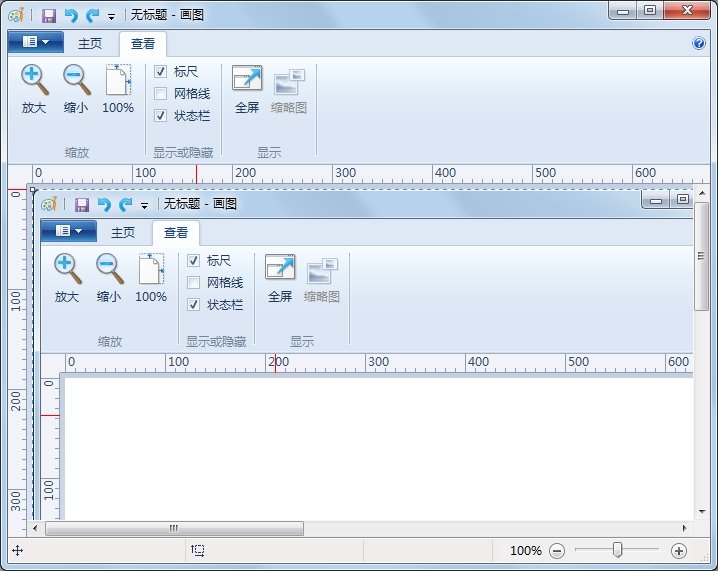Screen dimensions: 718x571
Task: Uncheck the 标尺 checkbox in the top ribbon
Action: coord(160,71)
